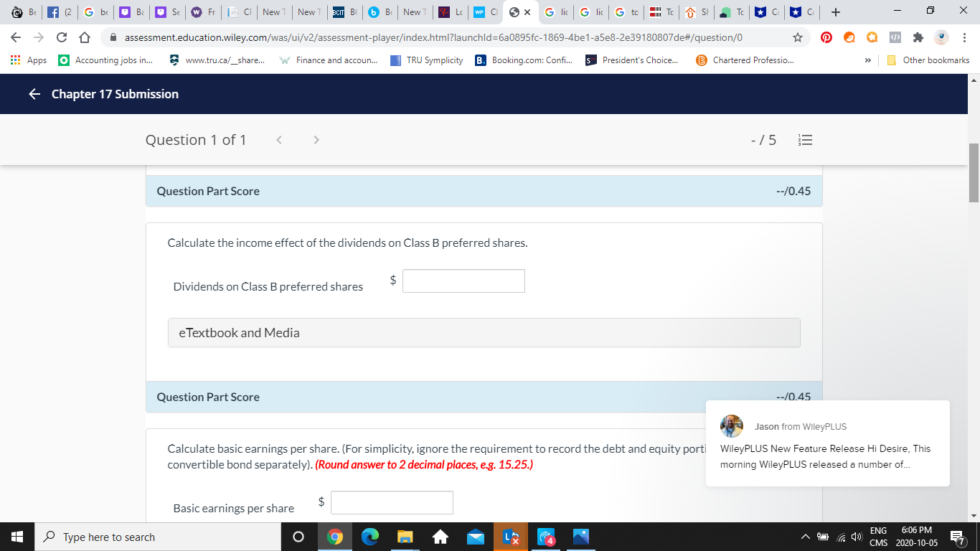Expand the eTextbook and Media section
This screenshot has width=980, height=551.
click(x=484, y=333)
